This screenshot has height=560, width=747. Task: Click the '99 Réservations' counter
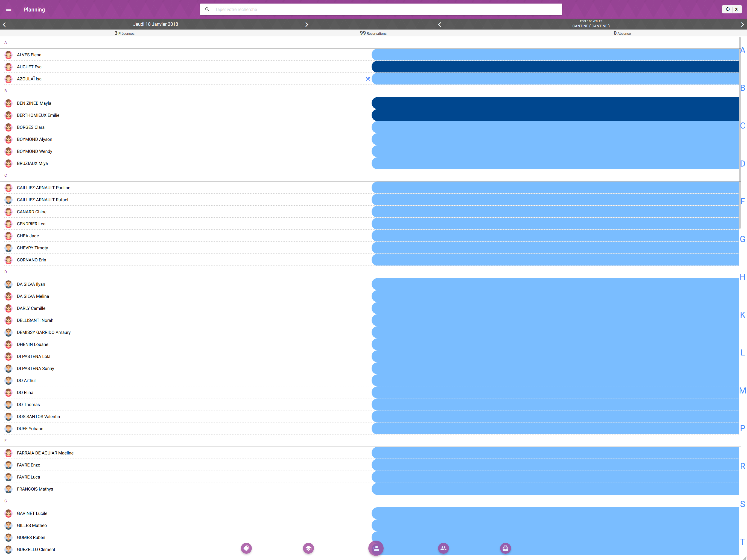(x=373, y=33)
